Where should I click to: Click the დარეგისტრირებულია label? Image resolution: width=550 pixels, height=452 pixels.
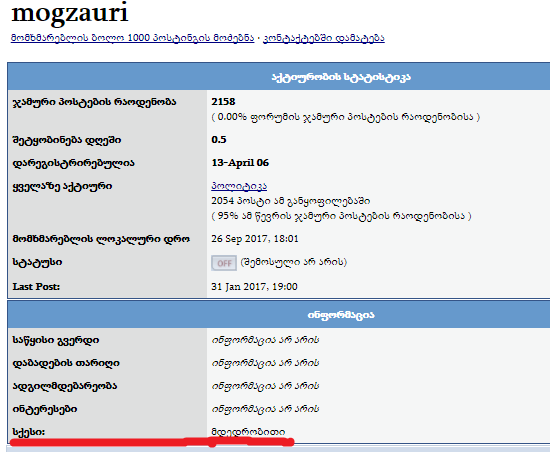click(x=74, y=163)
